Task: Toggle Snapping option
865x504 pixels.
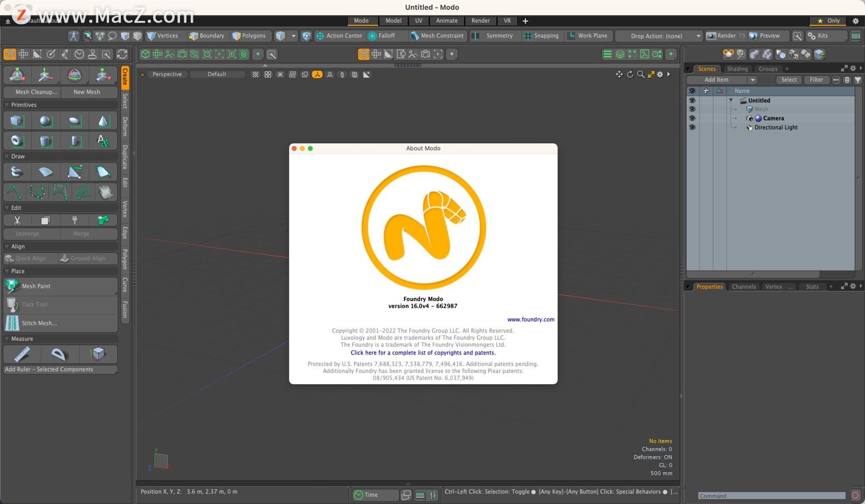Action: pos(542,36)
